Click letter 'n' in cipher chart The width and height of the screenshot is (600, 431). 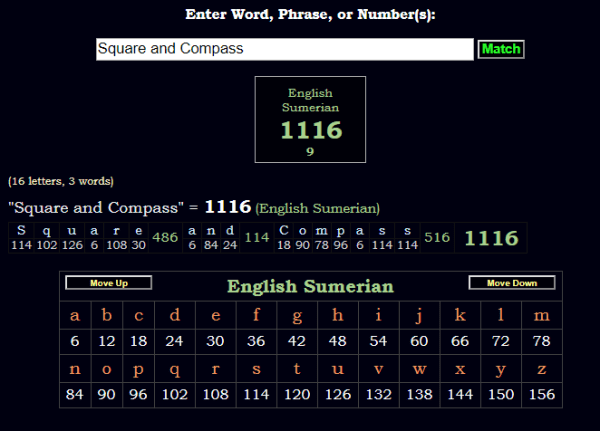click(x=75, y=371)
